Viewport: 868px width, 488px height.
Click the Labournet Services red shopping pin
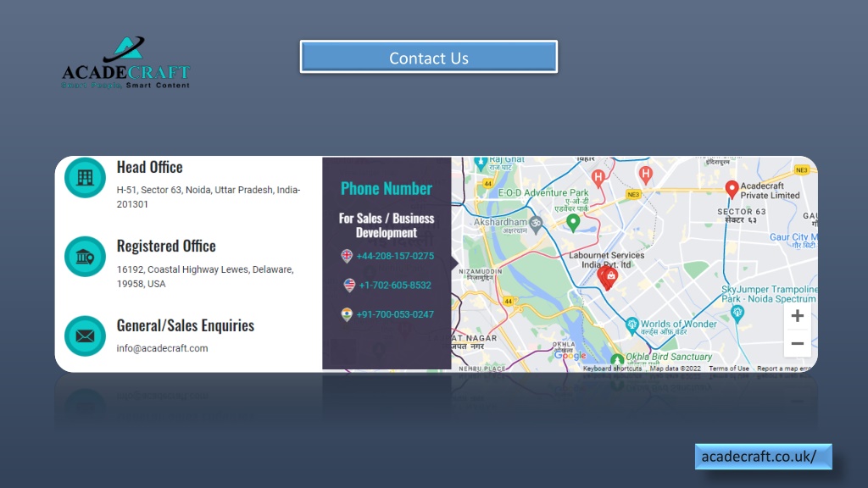click(x=610, y=277)
